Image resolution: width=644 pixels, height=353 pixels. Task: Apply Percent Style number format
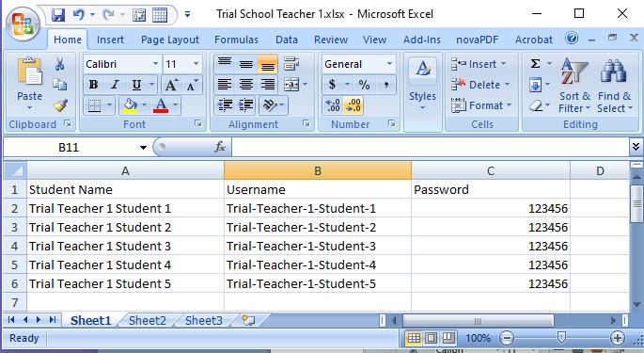[364, 85]
